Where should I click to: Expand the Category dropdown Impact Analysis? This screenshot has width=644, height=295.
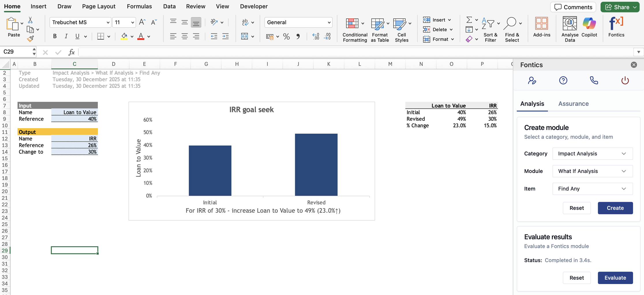pyautogui.click(x=592, y=154)
